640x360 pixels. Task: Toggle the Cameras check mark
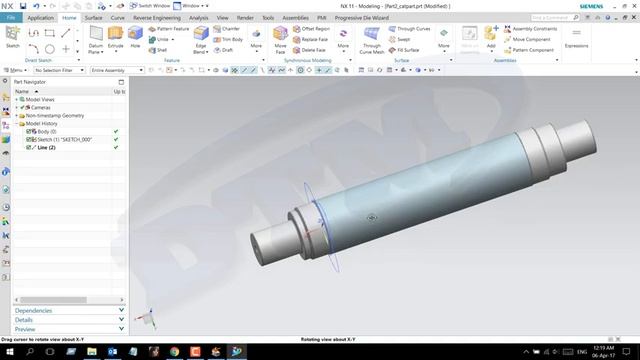22,107
